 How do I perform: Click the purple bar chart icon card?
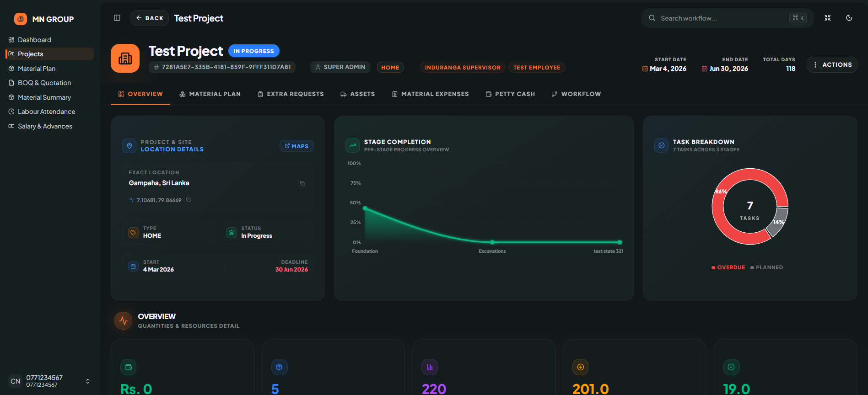pyautogui.click(x=430, y=367)
